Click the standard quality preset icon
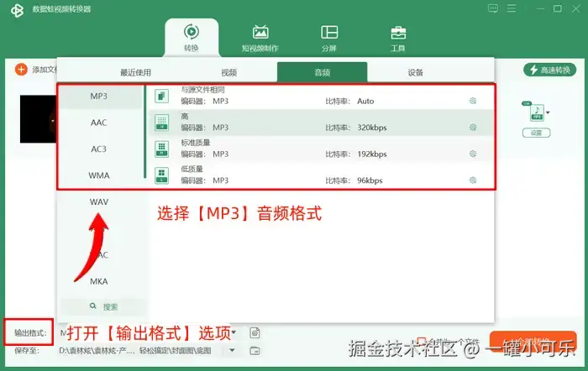 [161, 149]
